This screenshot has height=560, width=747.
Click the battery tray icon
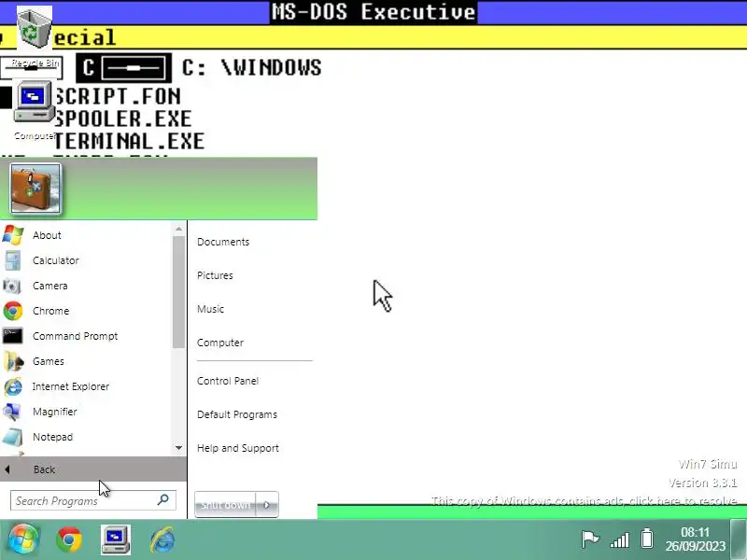coord(647,539)
